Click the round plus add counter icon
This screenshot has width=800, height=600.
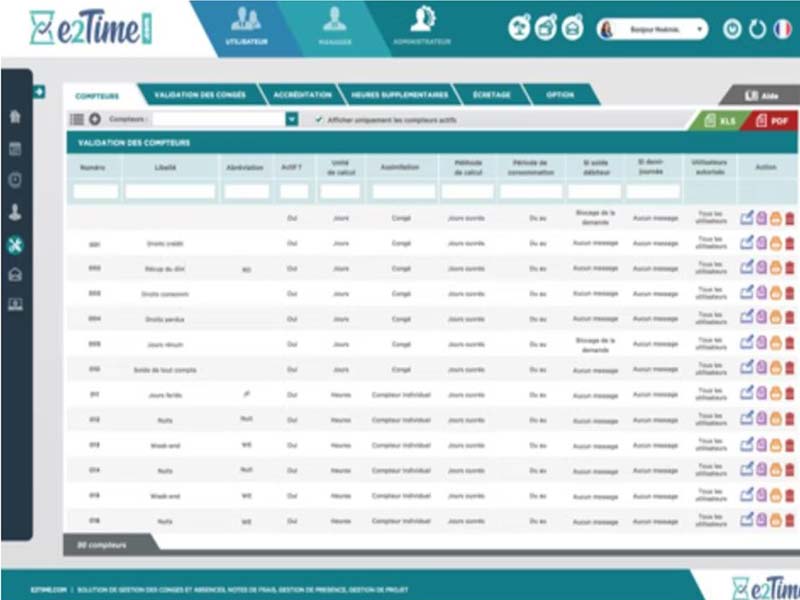coord(95,119)
